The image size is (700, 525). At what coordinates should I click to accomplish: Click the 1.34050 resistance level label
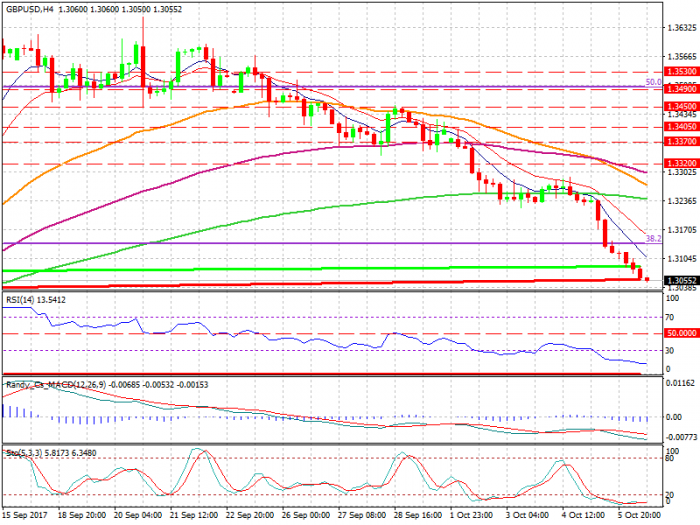[x=680, y=127]
